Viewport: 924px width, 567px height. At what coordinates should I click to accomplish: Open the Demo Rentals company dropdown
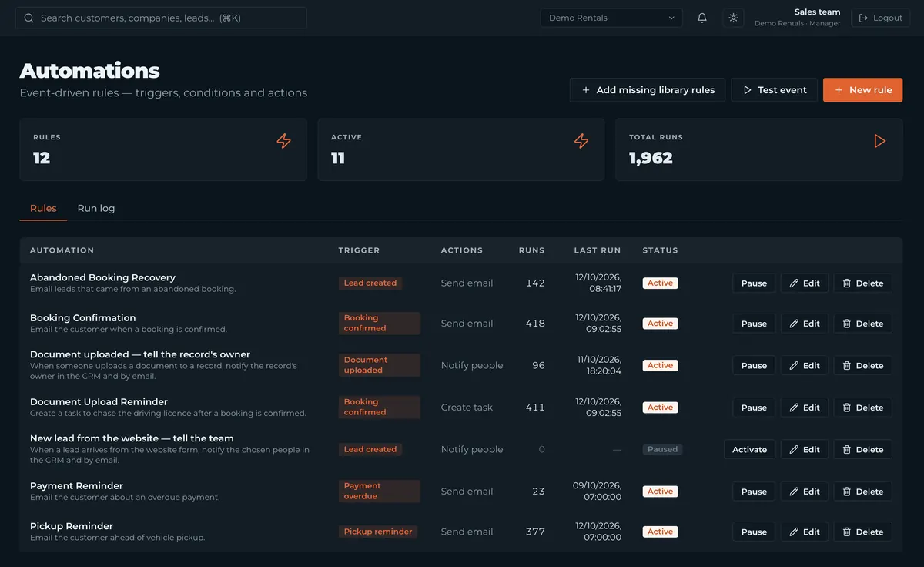[611, 18]
